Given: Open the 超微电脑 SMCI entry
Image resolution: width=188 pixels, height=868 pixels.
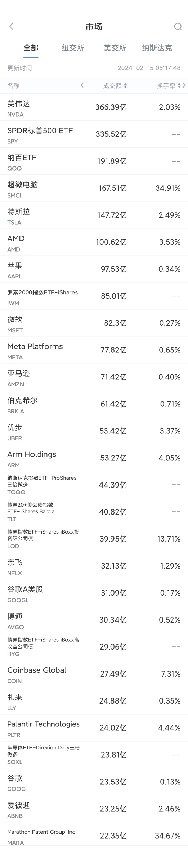Looking at the screenshot, I should [x=94, y=188].
